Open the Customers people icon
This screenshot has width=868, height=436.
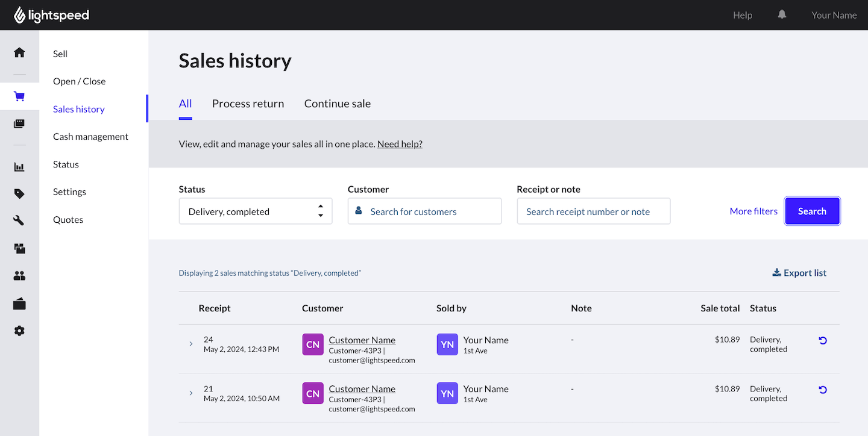(19, 276)
